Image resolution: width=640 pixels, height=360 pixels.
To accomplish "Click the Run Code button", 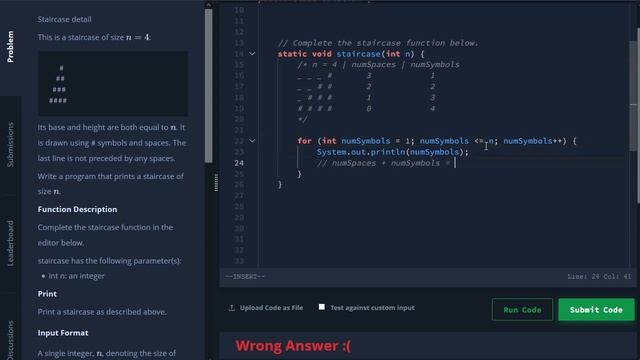I will (x=522, y=310).
